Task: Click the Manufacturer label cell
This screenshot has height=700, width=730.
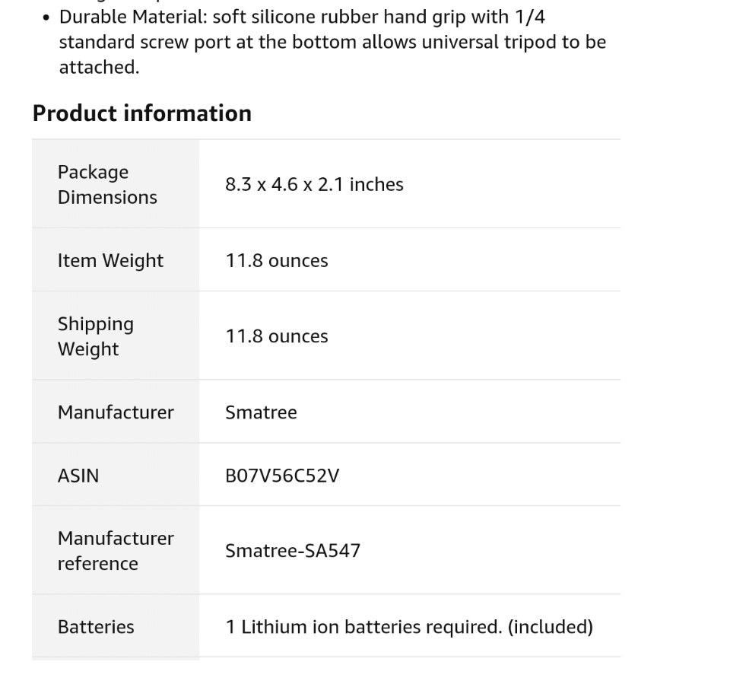Action: 116,412
